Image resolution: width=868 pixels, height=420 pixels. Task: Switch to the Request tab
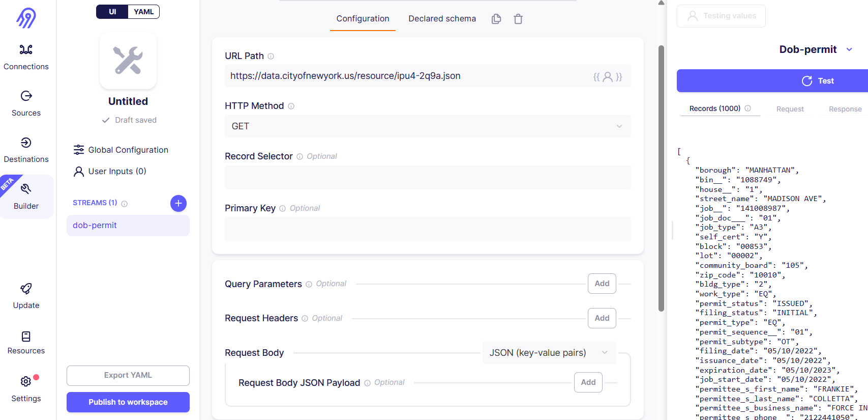(790, 109)
